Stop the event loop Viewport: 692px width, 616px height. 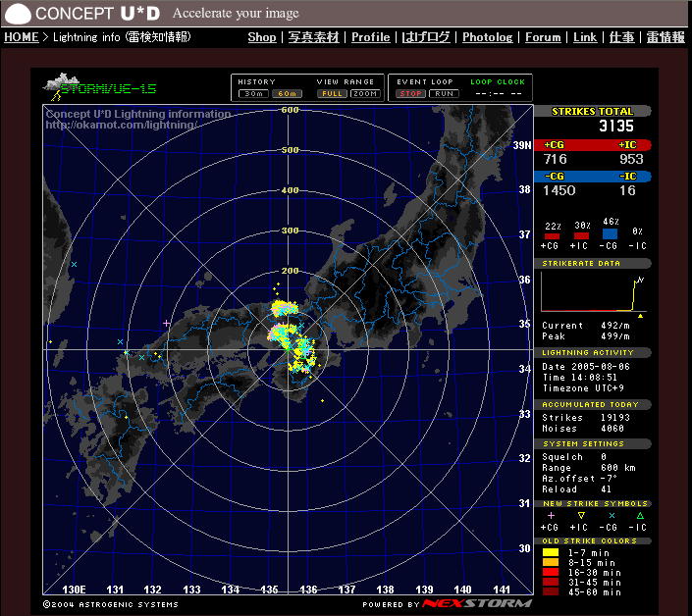pyautogui.click(x=409, y=94)
